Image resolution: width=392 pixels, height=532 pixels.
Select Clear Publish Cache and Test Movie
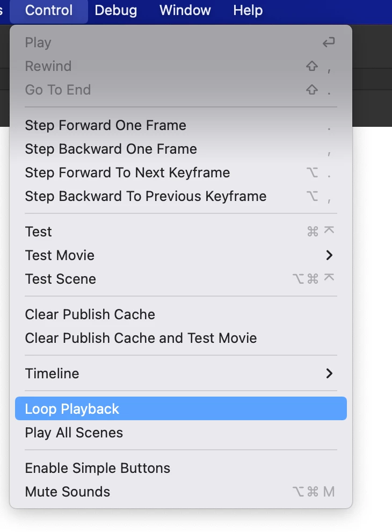141,338
